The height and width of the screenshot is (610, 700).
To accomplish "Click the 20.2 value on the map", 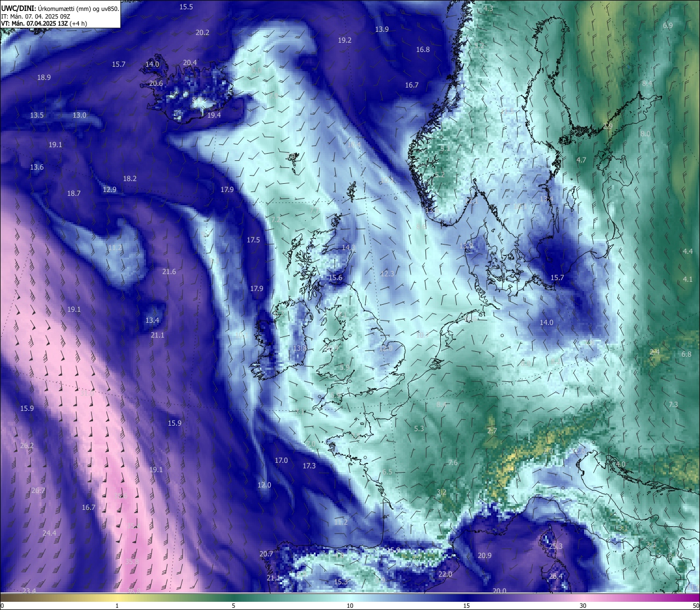I will pos(202,32).
